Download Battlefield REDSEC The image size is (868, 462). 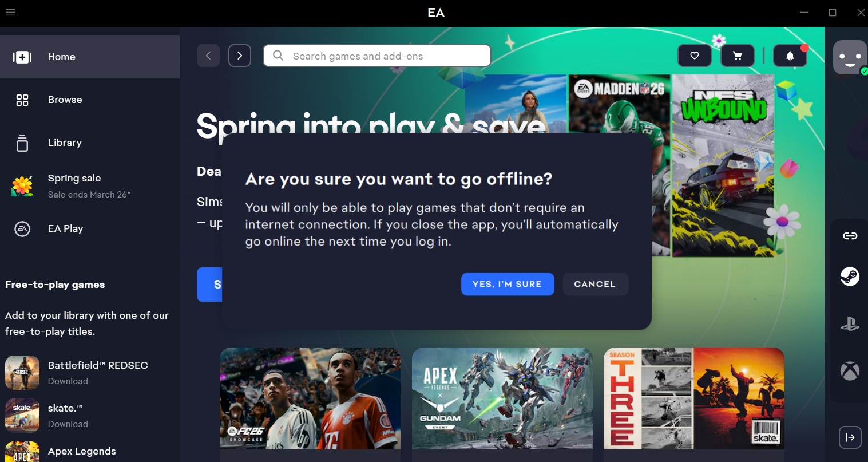click(68, 381)
